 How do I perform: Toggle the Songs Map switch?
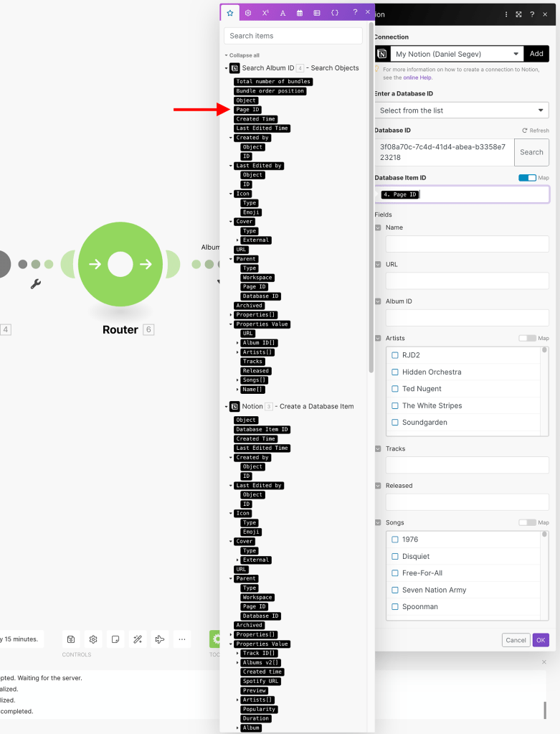[x=527, y=522]
